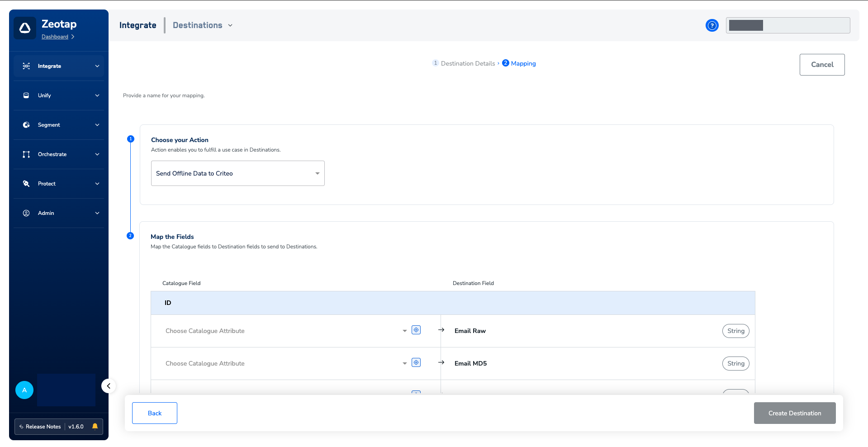
Task: Click the Unify database icon
Action: click(26, 95)
